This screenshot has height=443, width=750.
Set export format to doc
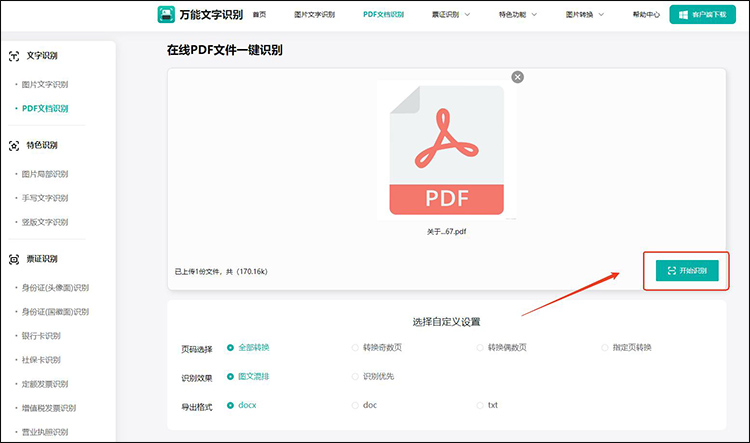[x=364, y=405]
